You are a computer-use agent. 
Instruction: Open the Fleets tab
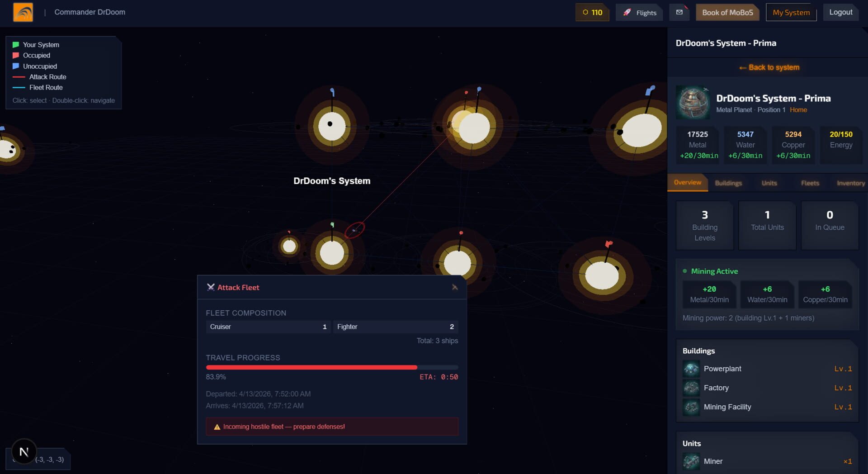tap(810, 183)
